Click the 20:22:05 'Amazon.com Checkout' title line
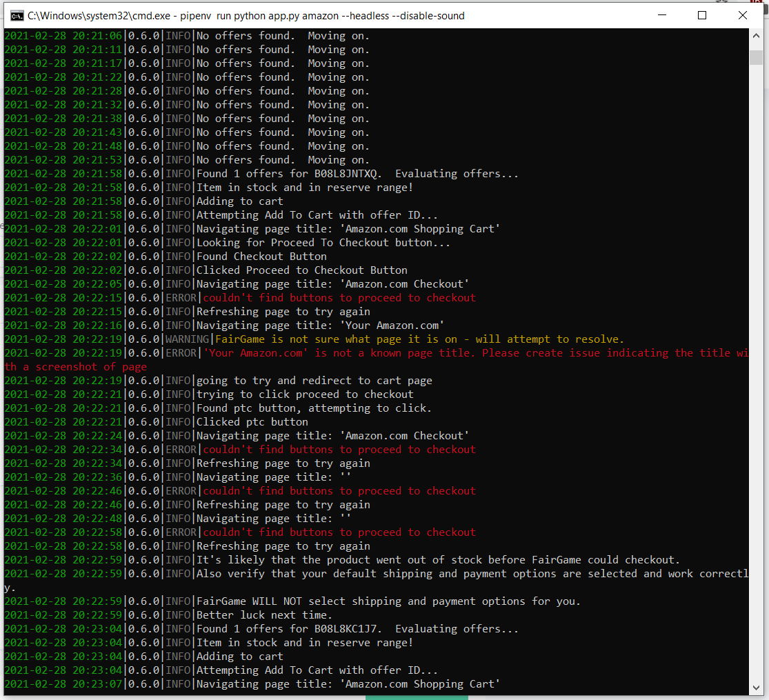769x700 pixels. pos(237,284)
